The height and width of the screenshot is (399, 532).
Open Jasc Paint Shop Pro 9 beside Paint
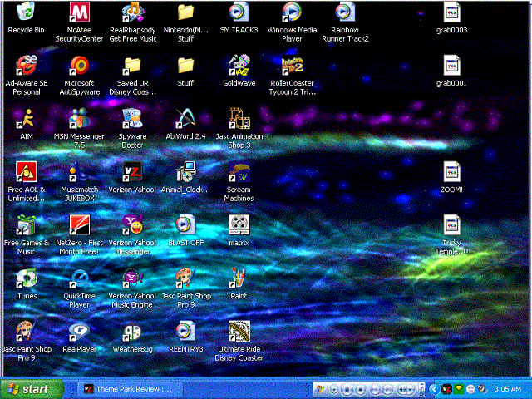tap(185, 288)
